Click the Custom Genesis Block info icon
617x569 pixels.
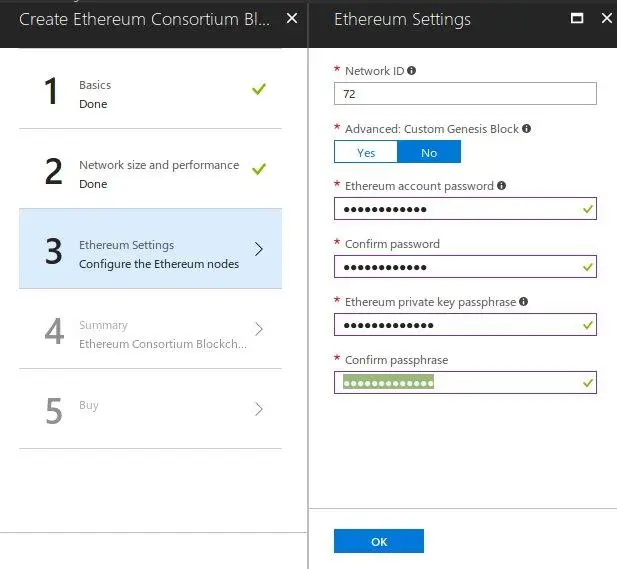[x=526, y=129]
